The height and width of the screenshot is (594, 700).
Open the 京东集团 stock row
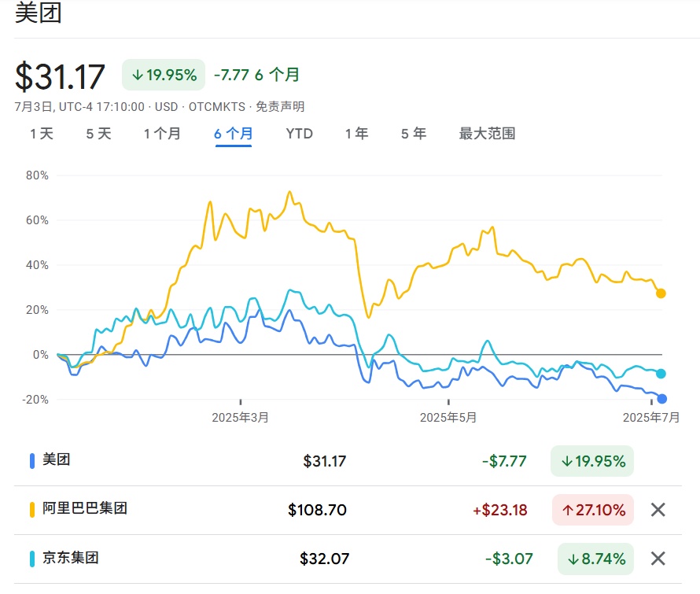tap(70, 559)
